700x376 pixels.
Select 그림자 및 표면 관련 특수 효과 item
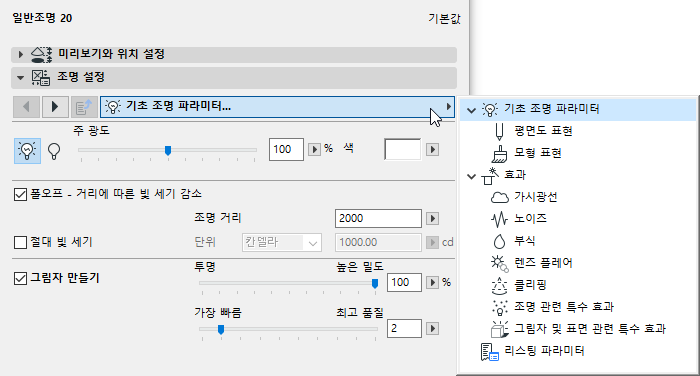590,329
